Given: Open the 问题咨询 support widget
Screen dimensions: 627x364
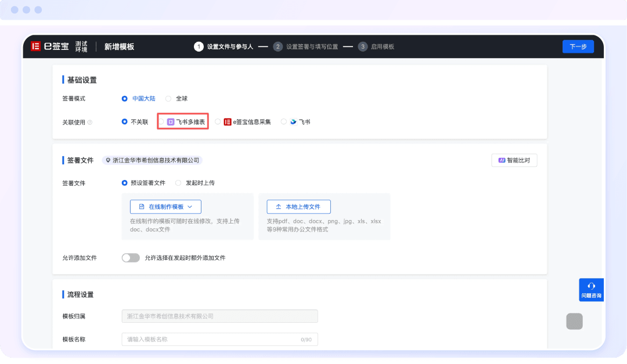Looking at the screenshot, I should pos(591,290).
